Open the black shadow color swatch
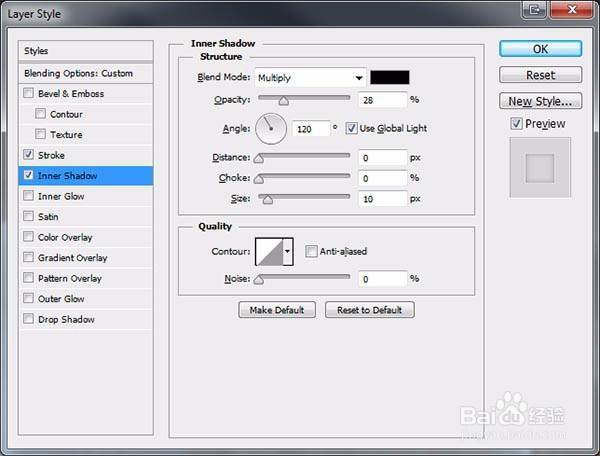Viewport: 600px width, 456px height. tap(390, 77)
